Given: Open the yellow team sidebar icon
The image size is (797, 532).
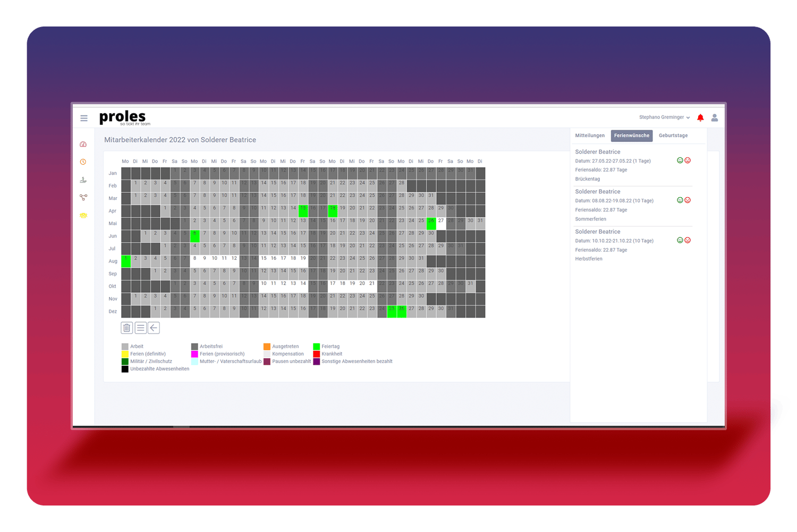Looking at the screenshot, I should (x=83, y=215).
